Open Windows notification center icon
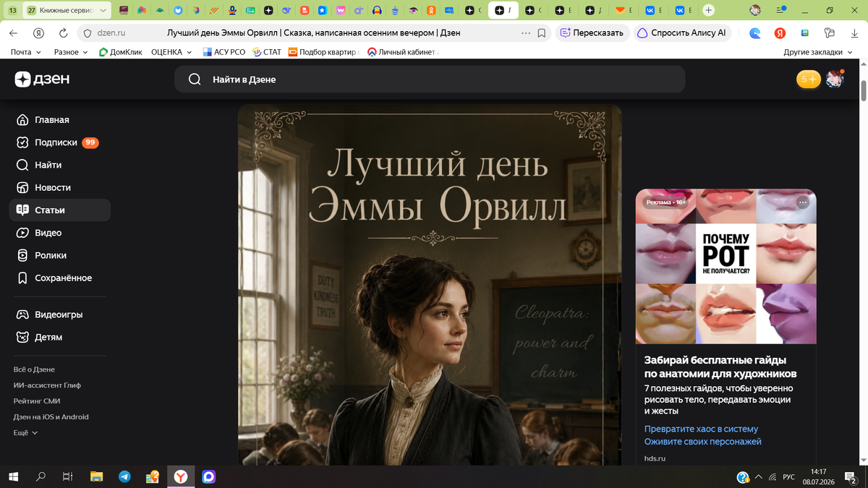Viewport: 868px width, 488px height. pos(851,477)
